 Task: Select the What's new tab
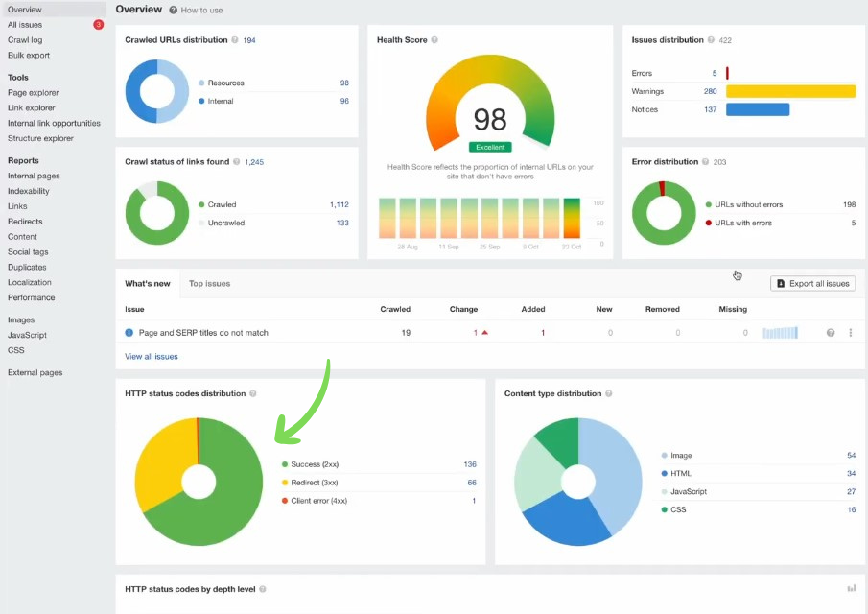pyautogui.click(x=148, y=284)
